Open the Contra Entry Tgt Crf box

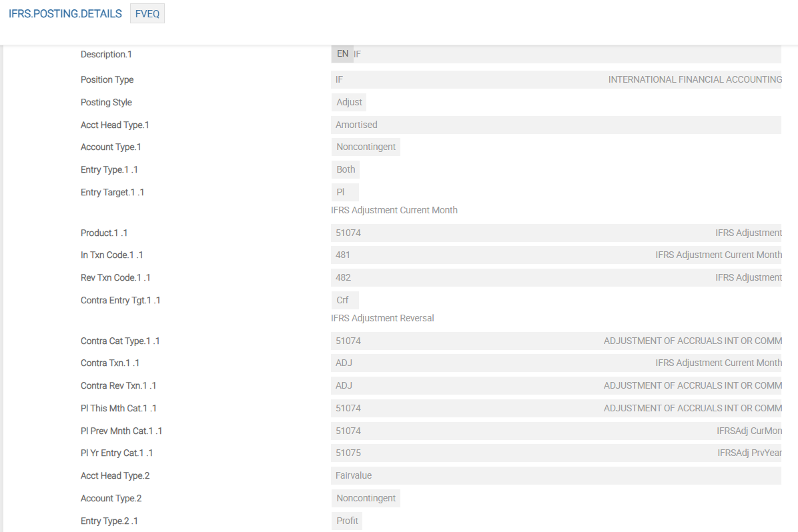tap(345, 300)
